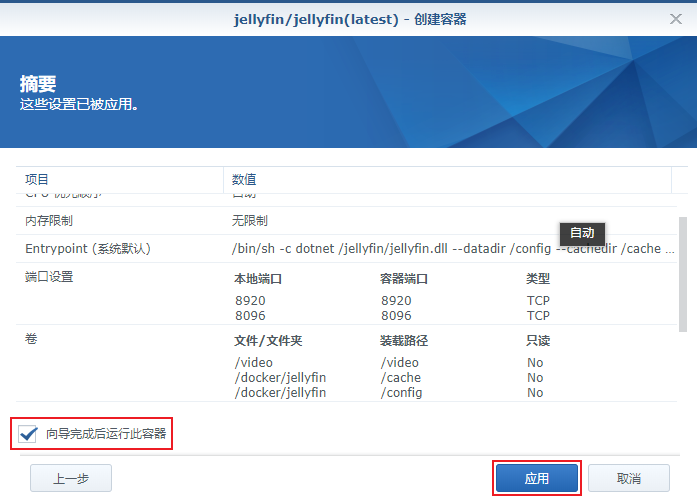Toggle the 向导完成后运行此容器 checkbox
The height and width of the screenshot is (499, 697).
click(29, 434)
